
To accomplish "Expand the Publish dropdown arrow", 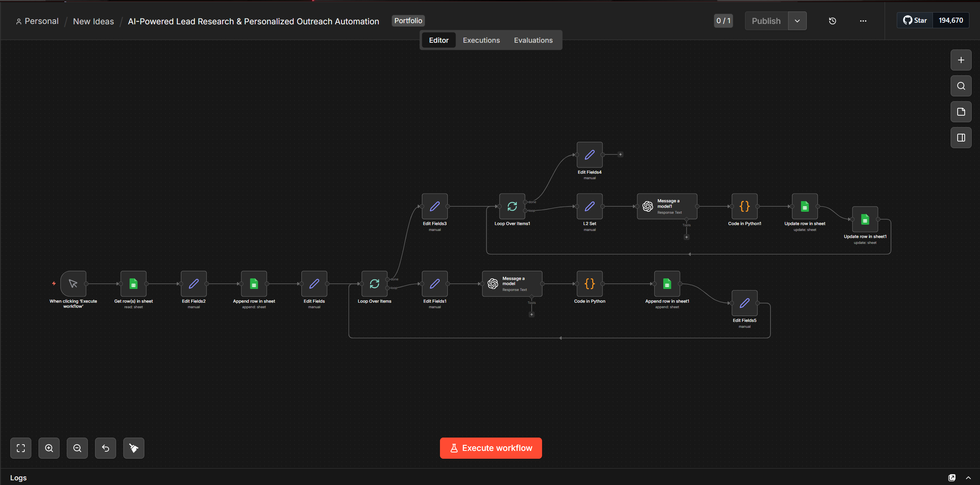I will click(x=797, y=21).
